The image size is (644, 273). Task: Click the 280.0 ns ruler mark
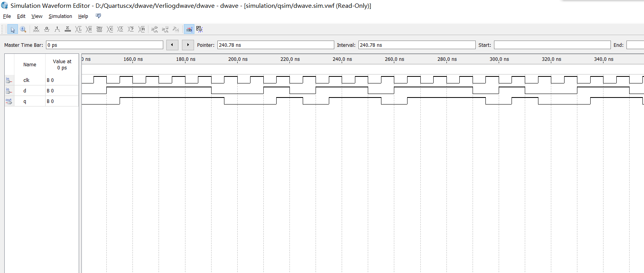coord(447,59)
